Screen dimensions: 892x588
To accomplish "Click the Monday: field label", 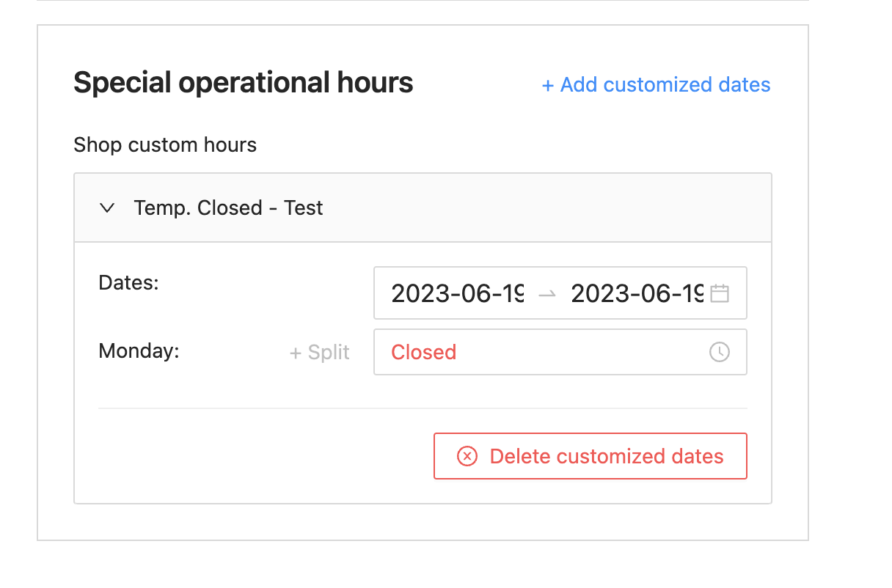I will (139, 350).
